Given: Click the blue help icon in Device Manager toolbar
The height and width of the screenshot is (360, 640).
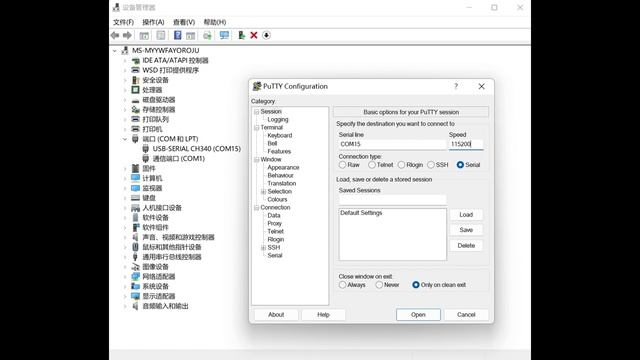Looking at the screenshot, I should [178, 36].
